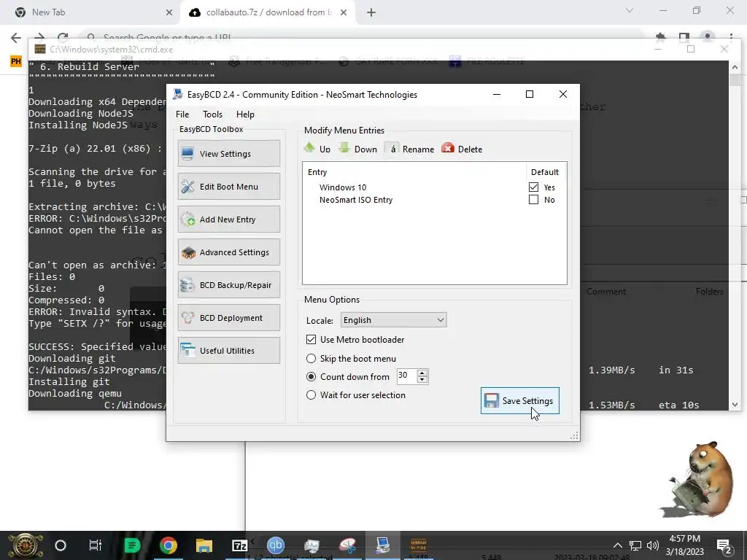Open qBittorrent from the taskbar
Viewport: 747px width, 560px height.
275,545
